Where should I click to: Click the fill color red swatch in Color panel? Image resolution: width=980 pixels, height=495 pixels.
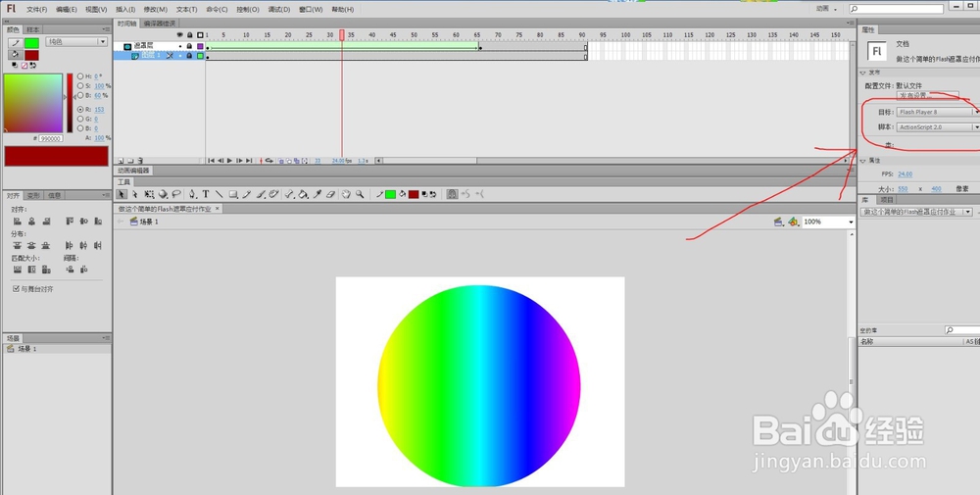(x=31, y=55)
